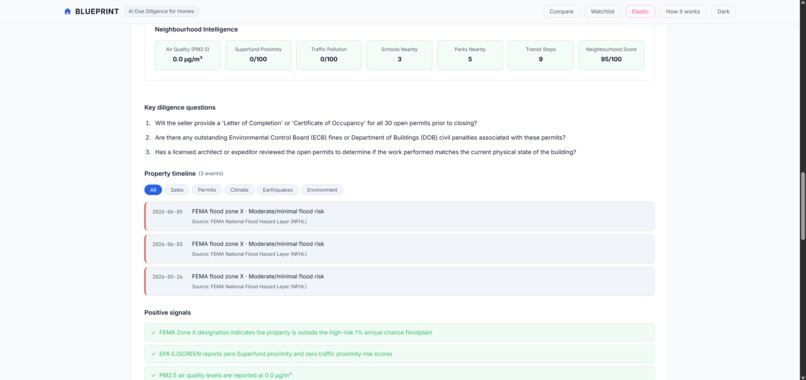Filter timeline by Climate
The image size is (806, 380).
click(240, 190)
